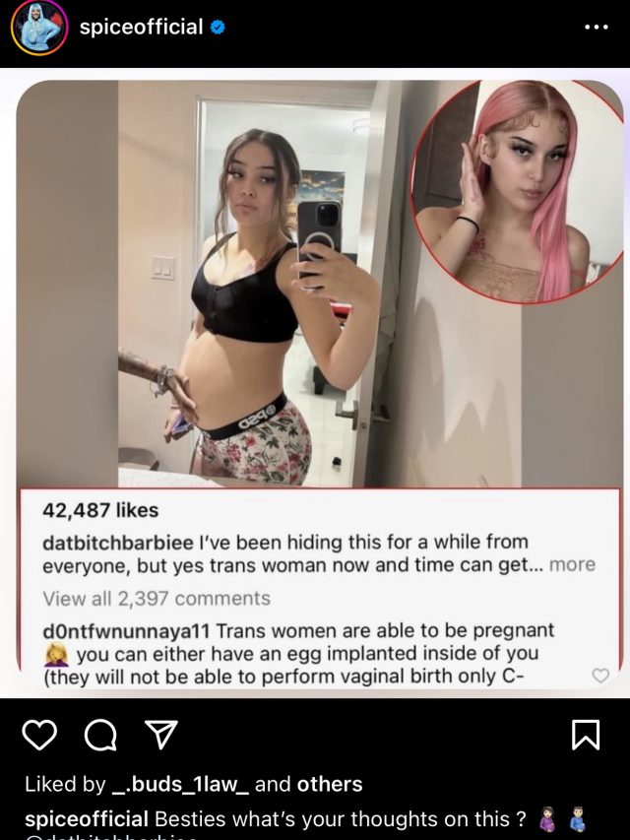Screen dimensions: 630x840
Task: Tap 'others' to see who liked
Action: (x=330, y=784)
